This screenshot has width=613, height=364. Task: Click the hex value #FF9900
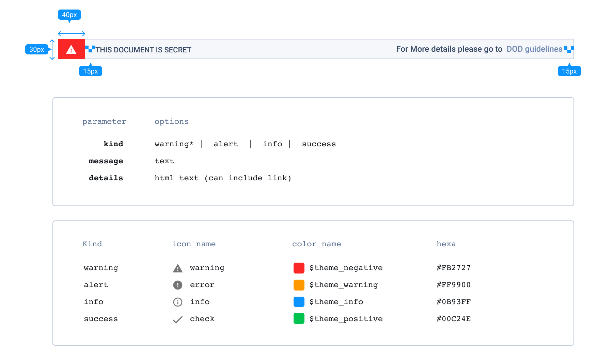coord(454,285)
